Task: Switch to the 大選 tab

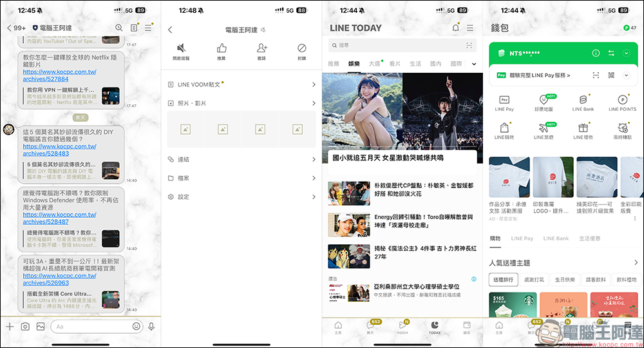Action: [375, 64]
